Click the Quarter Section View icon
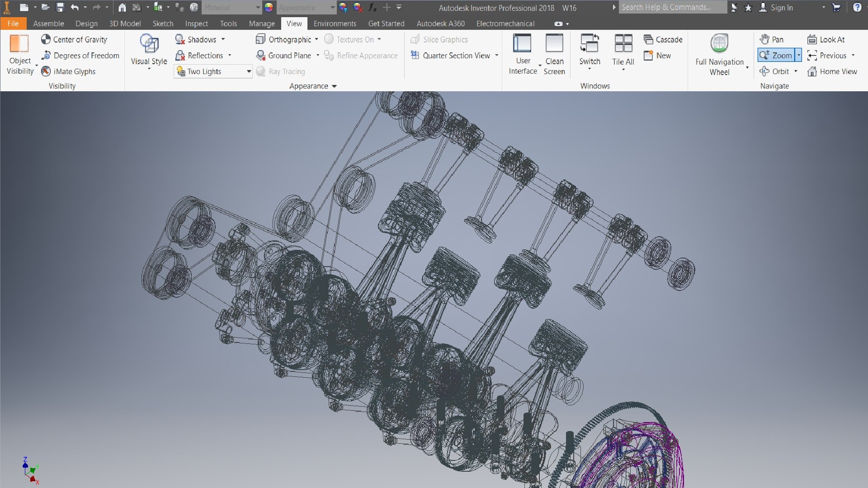 click(415, 55)
